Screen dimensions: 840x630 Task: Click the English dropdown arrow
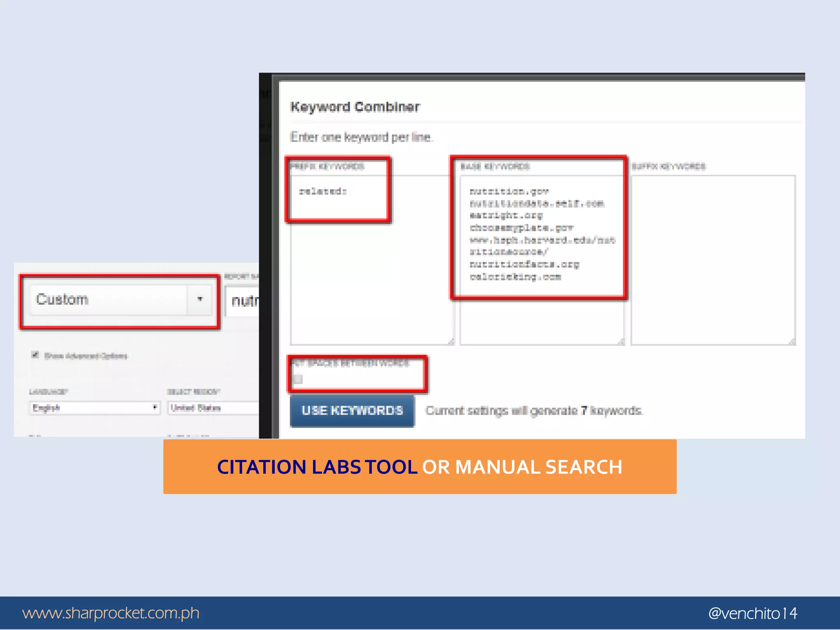point(155,408)
